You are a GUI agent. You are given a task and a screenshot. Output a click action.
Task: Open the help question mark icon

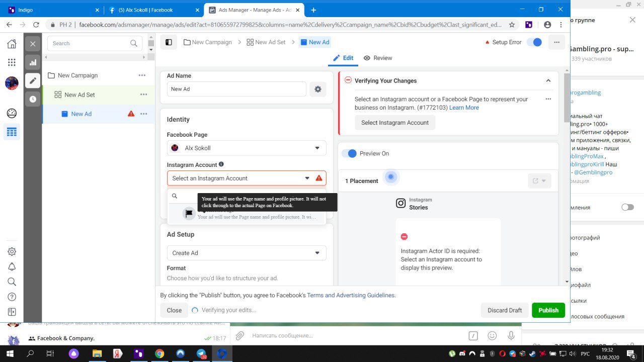click(12, 297)
